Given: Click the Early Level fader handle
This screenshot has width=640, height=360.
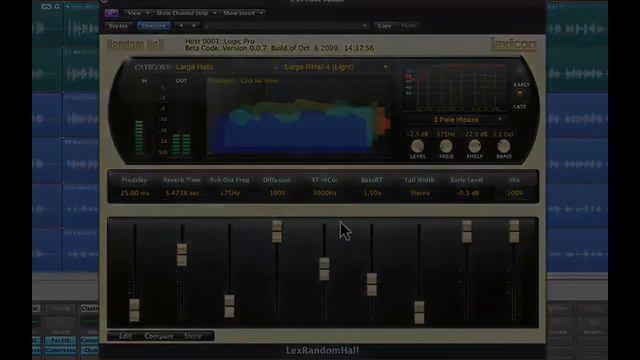Looking at the screenshot, I should point(467,231).
